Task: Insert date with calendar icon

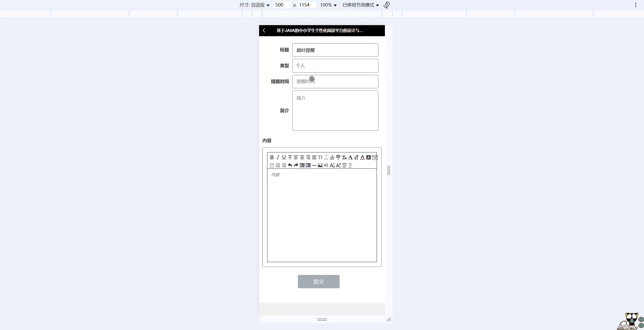Action: 375,157
